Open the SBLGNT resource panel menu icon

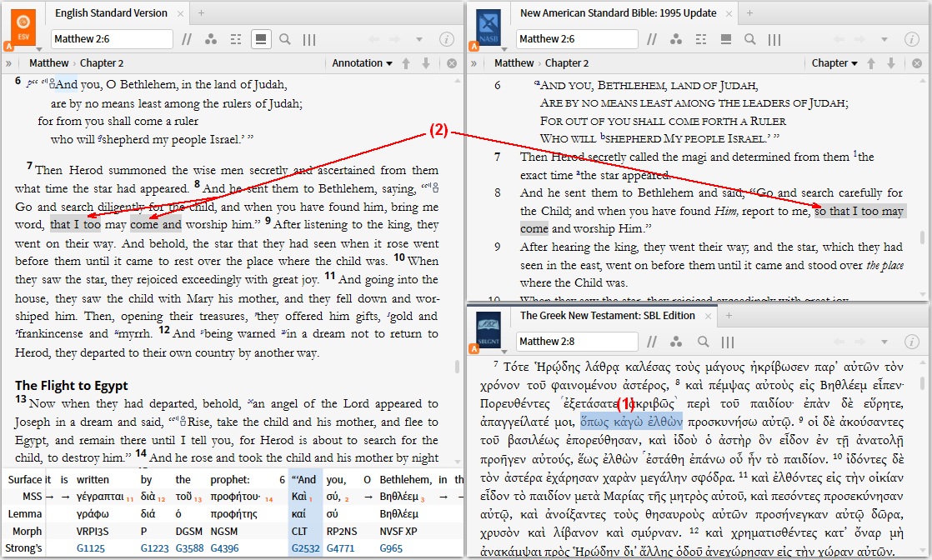click(x=488, y=329)
